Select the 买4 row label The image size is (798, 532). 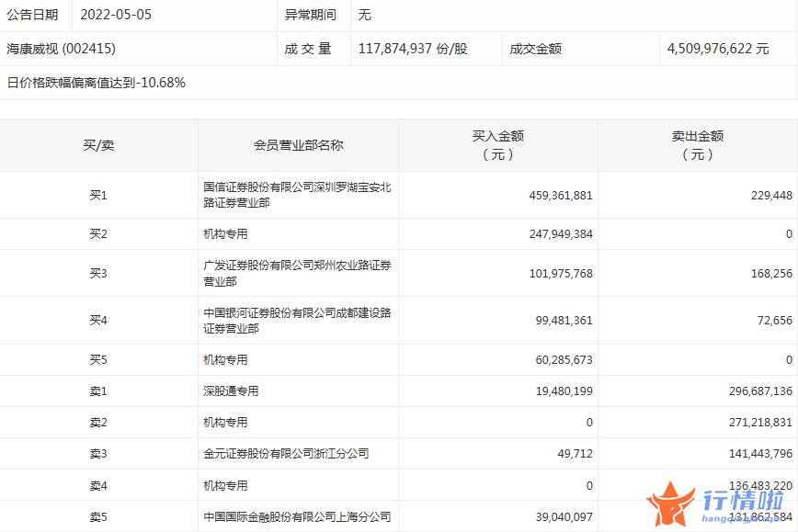(98, 320)
